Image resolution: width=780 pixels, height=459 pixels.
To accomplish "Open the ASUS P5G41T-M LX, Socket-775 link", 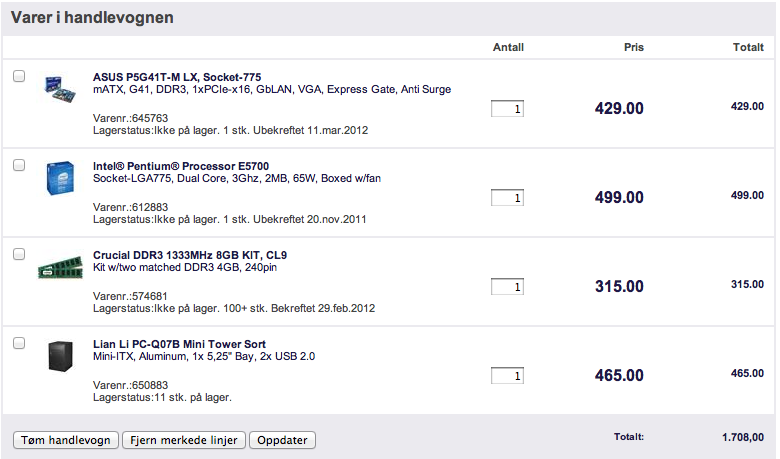I will click(x=177, y=77).
